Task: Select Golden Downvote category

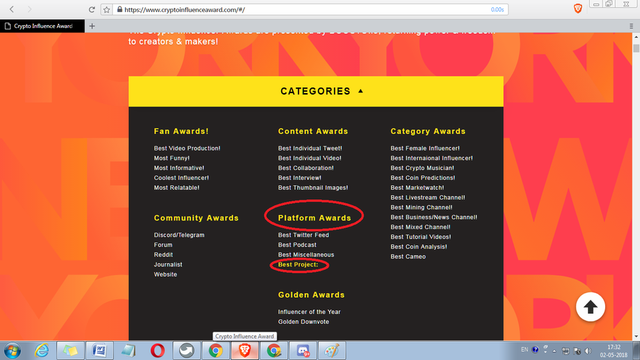Action: 303,322
